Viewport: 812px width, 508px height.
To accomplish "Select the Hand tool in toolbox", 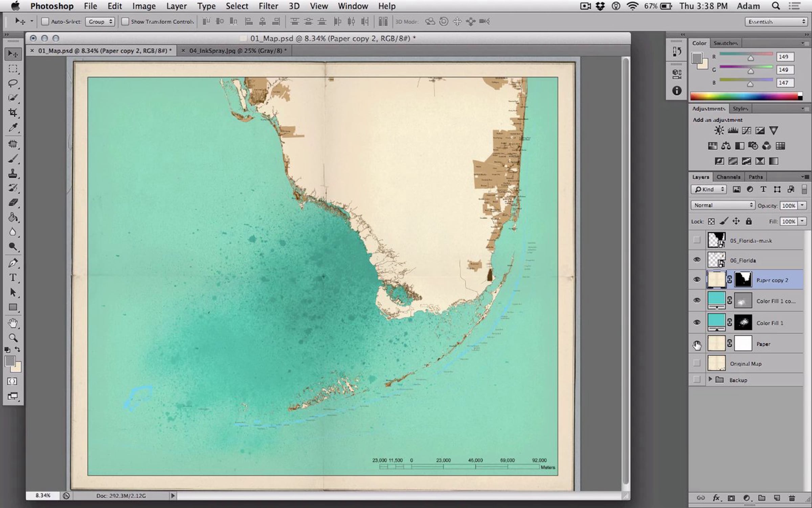I will coord(13,323).
